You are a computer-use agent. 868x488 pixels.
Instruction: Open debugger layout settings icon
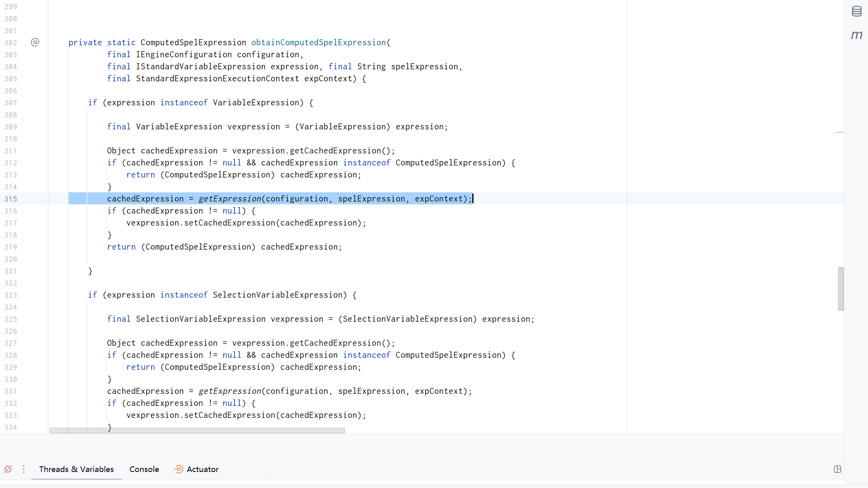838,469
